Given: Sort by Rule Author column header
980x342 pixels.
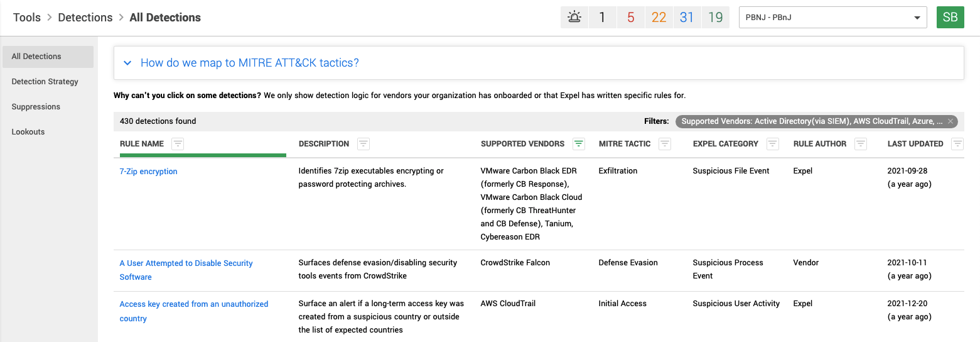Looking at the screenshot, I should pos(820,144).
